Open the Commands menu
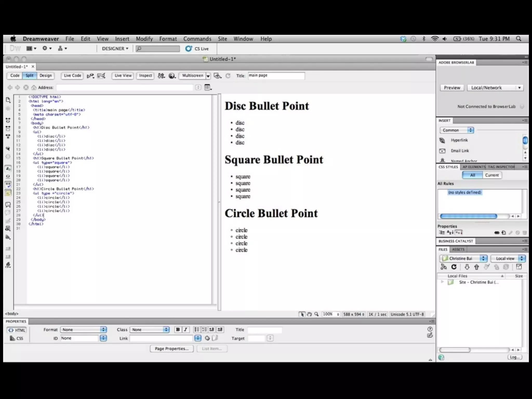Screen dimensions: 532x399 point(197,39)
